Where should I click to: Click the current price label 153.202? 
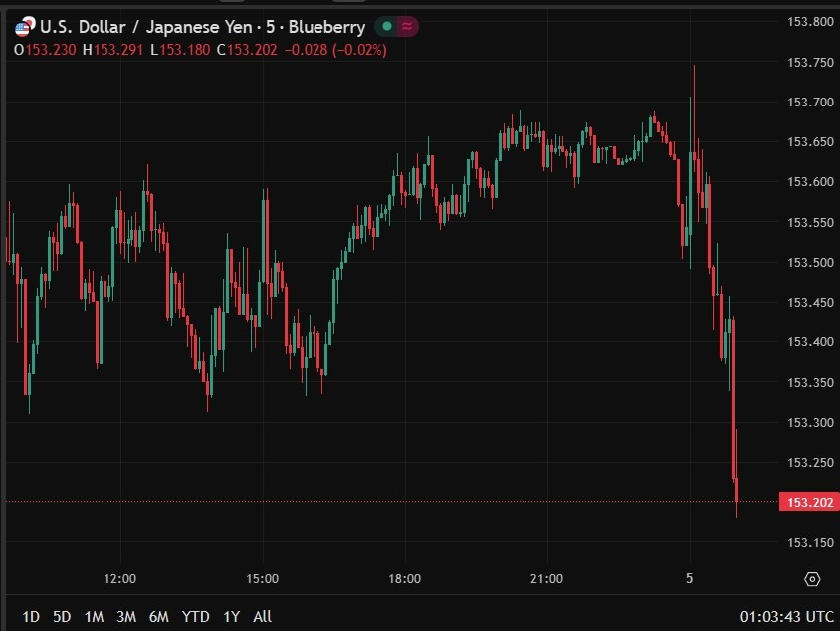(807, 503)
